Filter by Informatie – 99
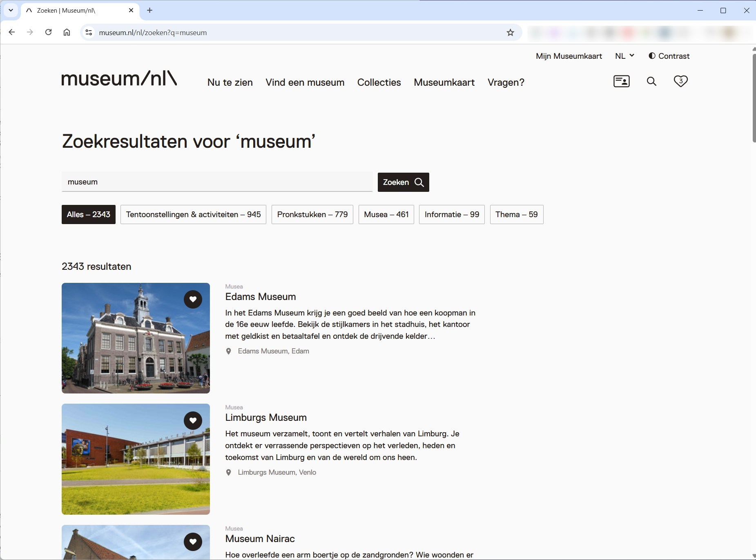Viewport: 756px width, 560px height. tap(452, 214)
